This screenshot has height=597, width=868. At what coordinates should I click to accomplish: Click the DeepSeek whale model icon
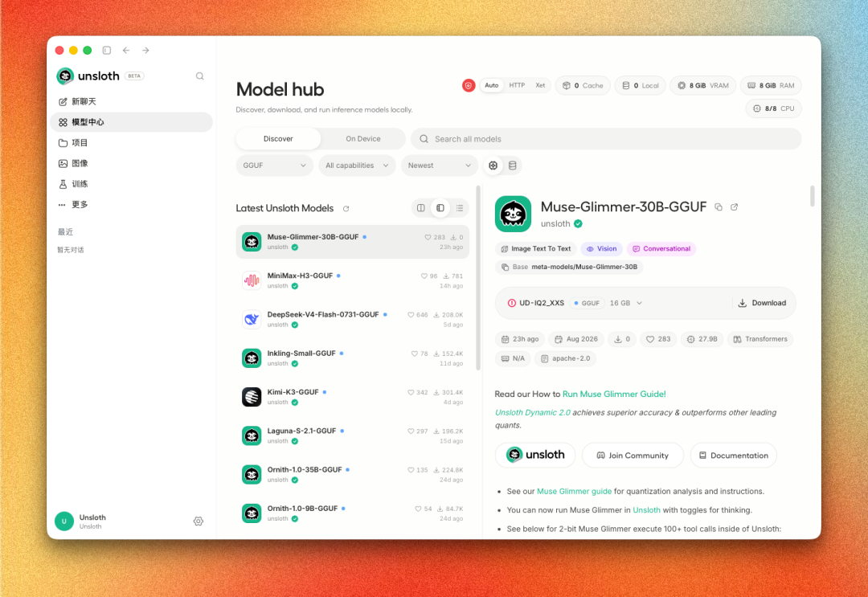coord(252,319)
